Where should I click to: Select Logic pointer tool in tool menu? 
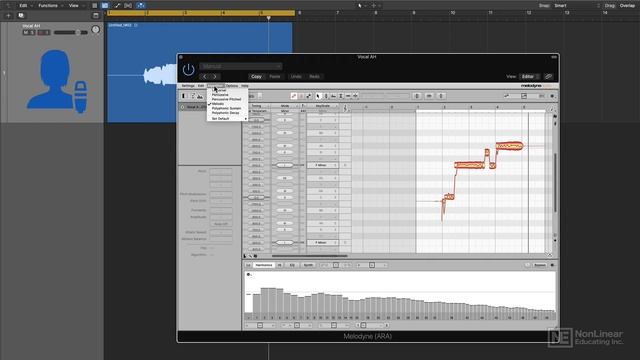pos(360,6)
